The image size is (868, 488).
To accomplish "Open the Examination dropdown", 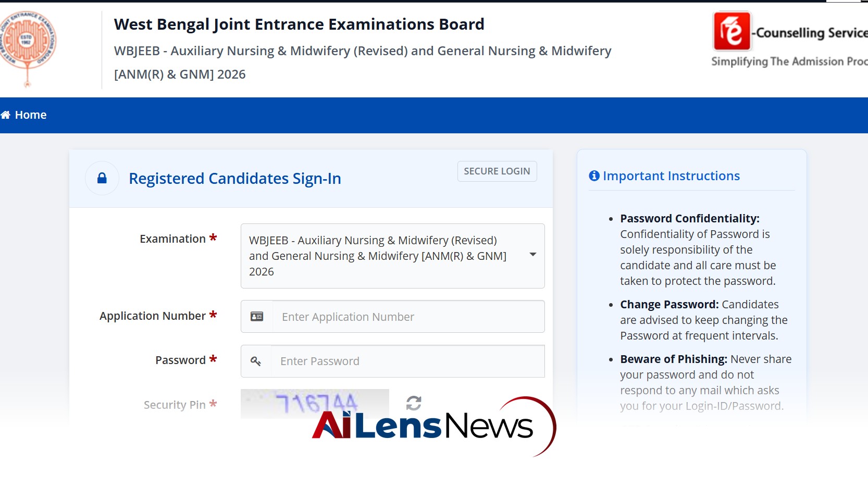I will 393,256.
